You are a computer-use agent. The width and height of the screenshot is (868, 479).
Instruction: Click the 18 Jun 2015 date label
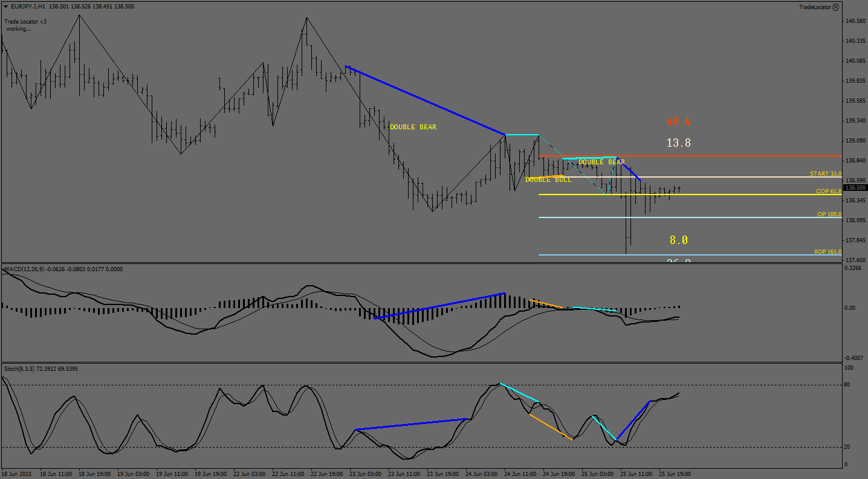click(18, 474)
